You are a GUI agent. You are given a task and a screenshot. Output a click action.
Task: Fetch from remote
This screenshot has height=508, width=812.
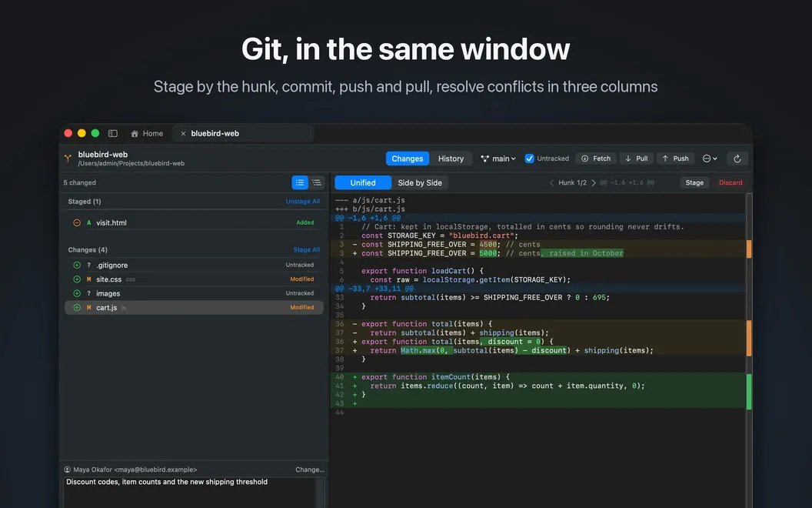coord(595,159)
